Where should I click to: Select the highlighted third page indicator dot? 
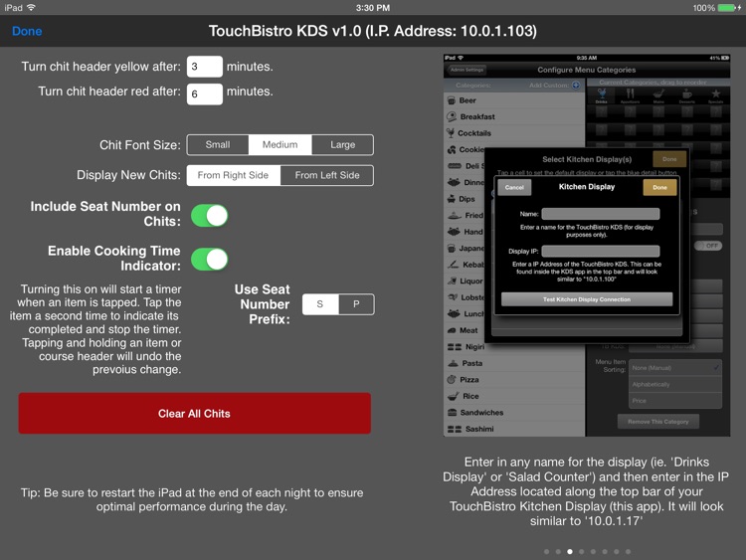[570, 551]
